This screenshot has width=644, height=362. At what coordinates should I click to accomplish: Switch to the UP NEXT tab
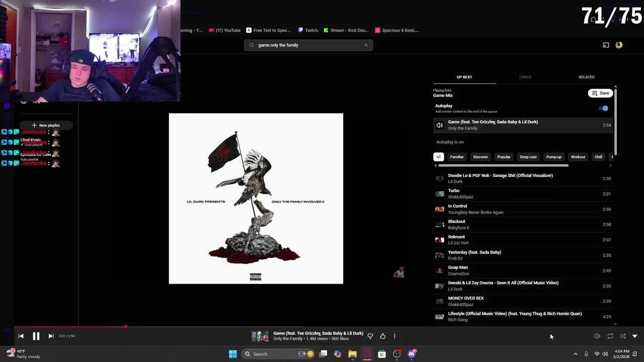pos(464,77)
